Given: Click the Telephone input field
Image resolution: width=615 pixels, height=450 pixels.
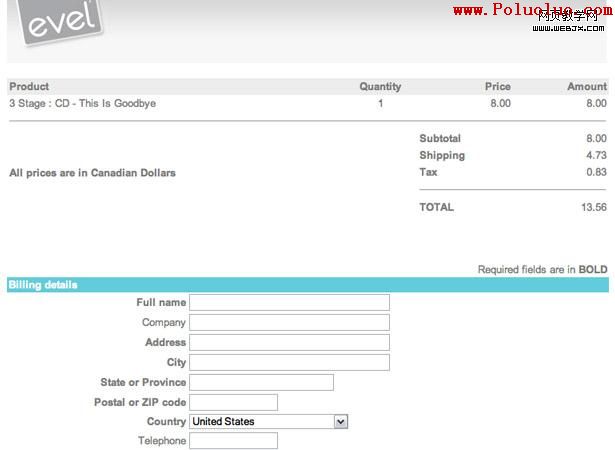Looking at the screenshot, I should click(x=233, y=441).
